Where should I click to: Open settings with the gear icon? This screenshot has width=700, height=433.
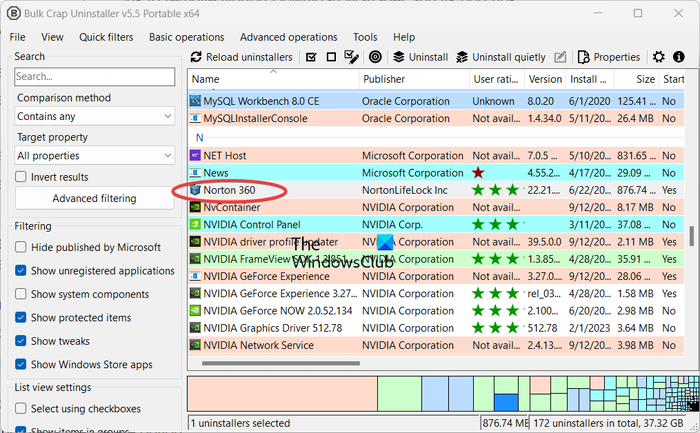click(x=658, y=57)
